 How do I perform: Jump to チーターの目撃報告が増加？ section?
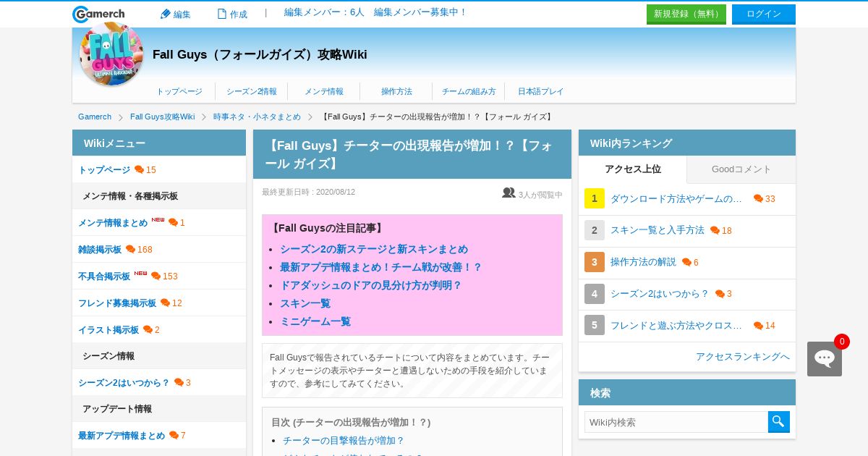tap(344, 441)
